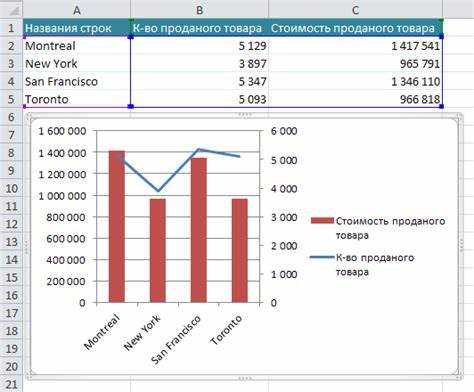Click the 'Названия строк' header cell
This screenshot has height=392, width=474.
click(x=77, y=28)
